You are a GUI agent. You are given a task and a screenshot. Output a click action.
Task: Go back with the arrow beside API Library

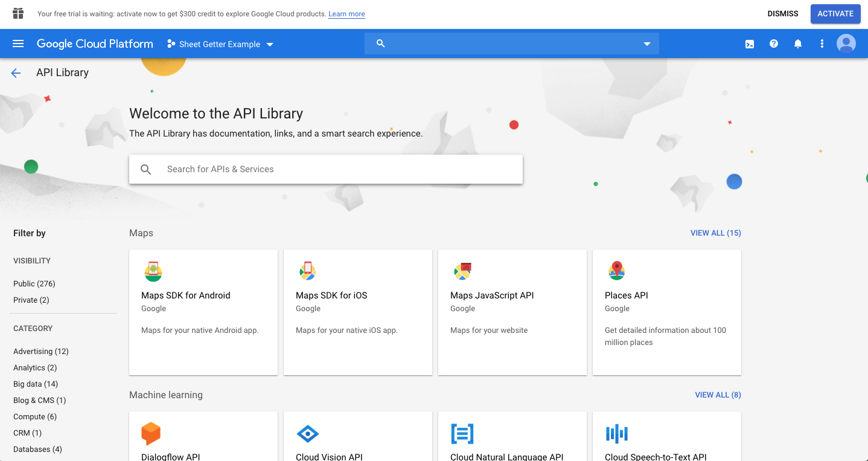[16, 73]
